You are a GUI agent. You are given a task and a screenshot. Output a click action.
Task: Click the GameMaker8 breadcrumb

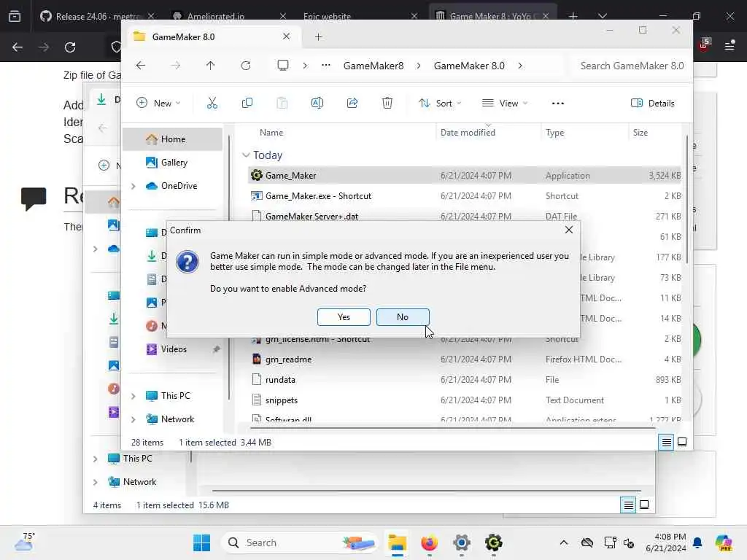[373, 66]
